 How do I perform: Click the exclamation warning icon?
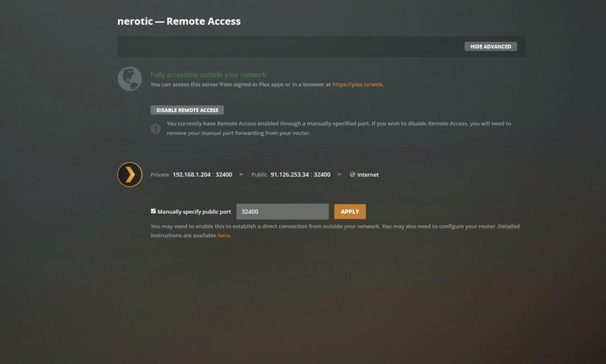[x=155, y=129]
